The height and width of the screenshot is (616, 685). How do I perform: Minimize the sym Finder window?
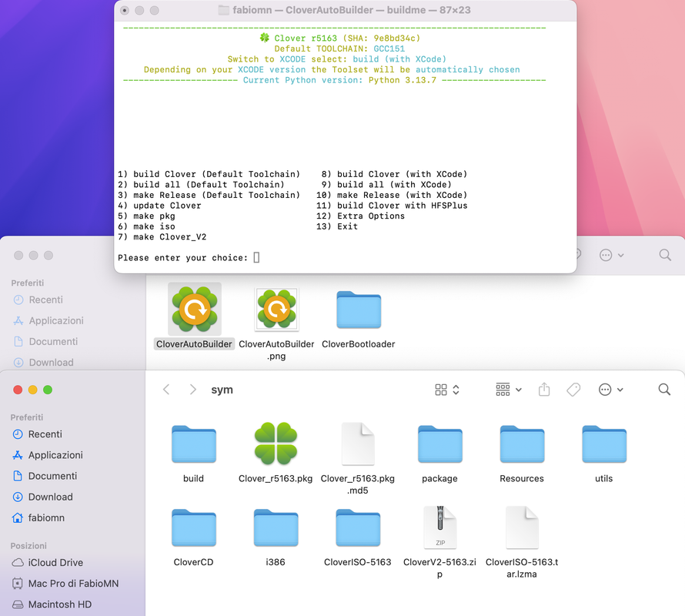33,390
